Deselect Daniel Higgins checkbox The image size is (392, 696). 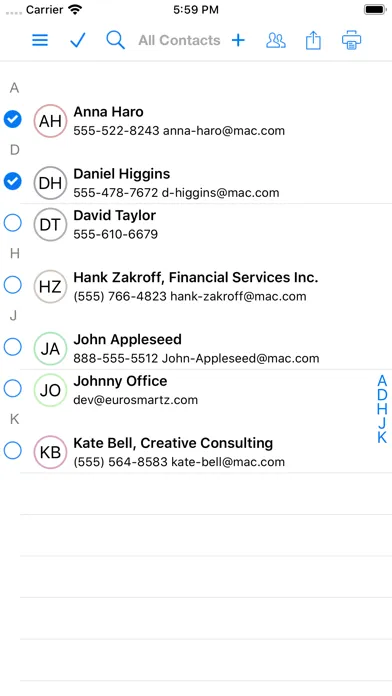coord(12,181)
